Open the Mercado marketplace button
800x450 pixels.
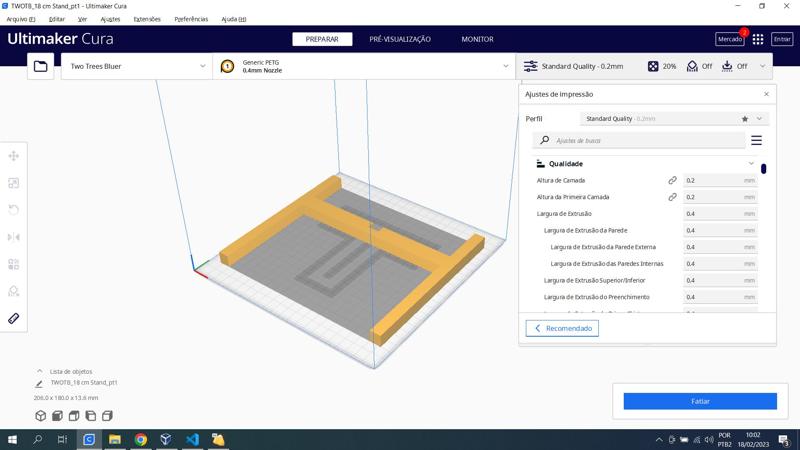click(730, 39)
